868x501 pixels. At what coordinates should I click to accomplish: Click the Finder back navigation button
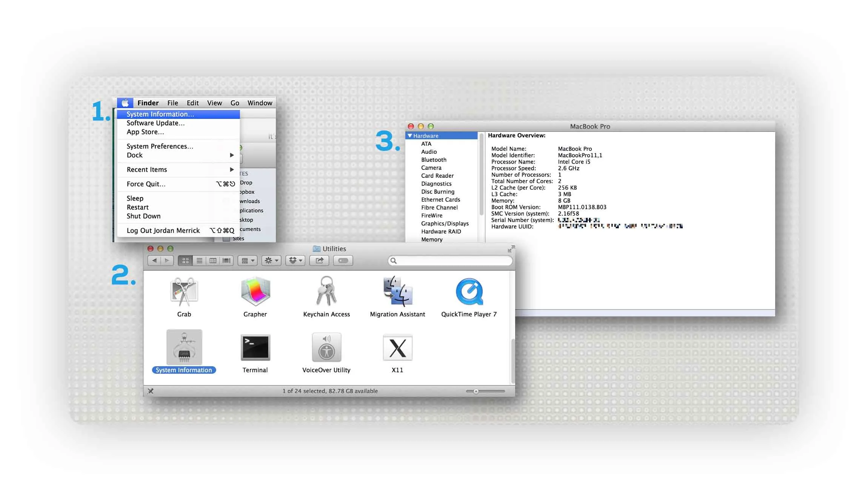coord(154,261)
